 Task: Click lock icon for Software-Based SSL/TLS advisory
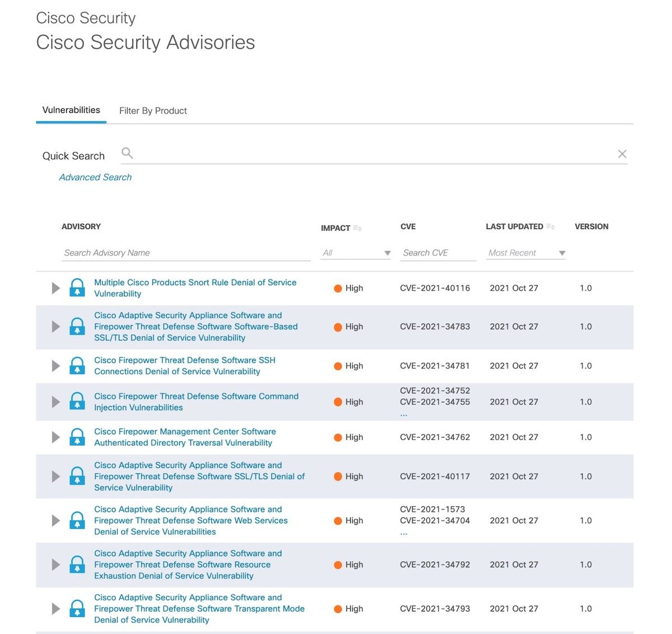[77, 327]
